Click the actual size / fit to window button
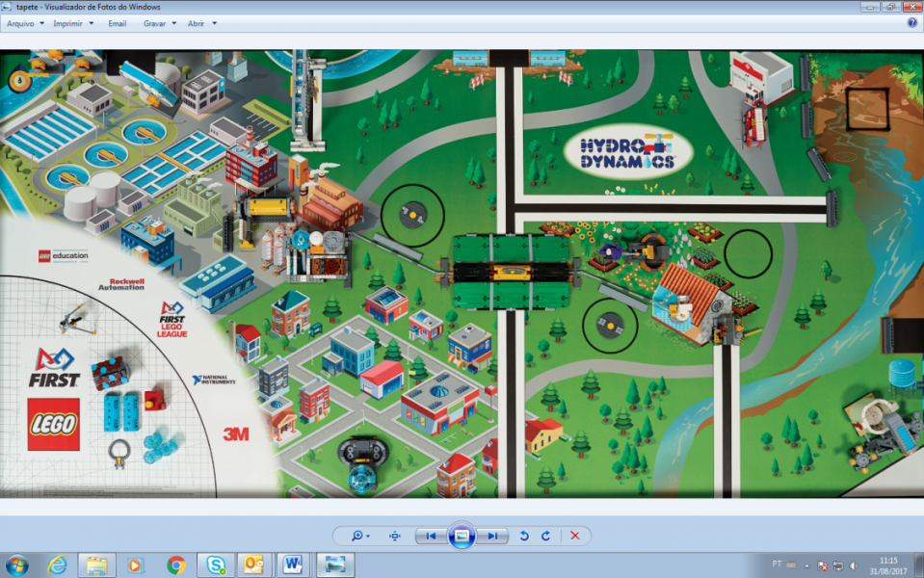The image size is (924, 578). point(395,536)
